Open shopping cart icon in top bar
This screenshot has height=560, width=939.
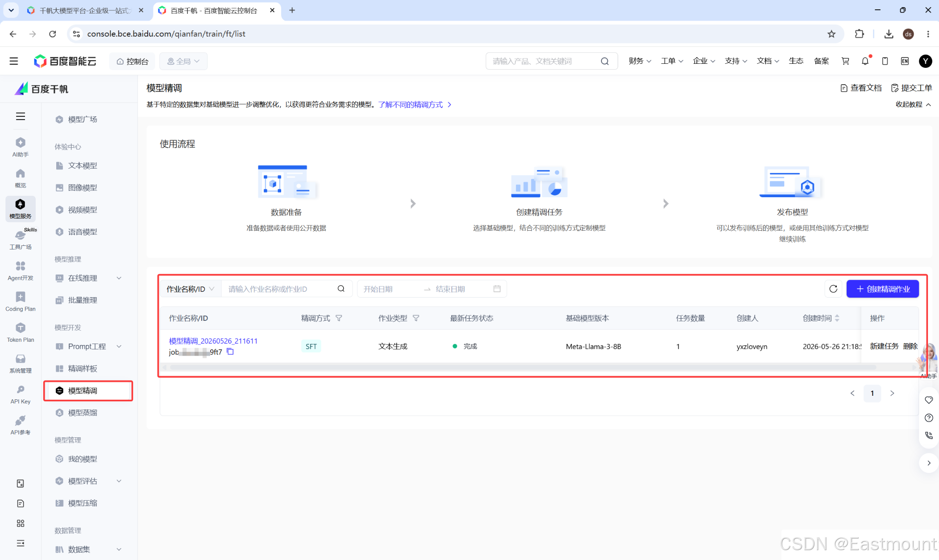[845, 61]
